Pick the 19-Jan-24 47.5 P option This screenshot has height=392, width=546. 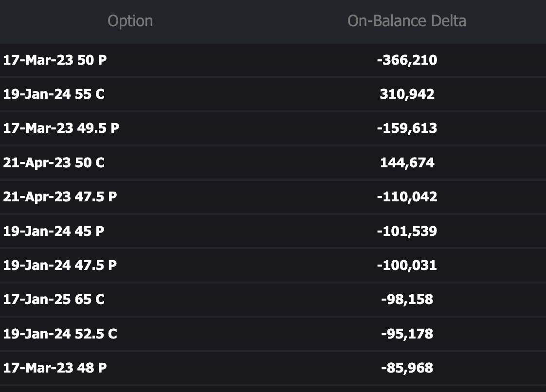60,265
